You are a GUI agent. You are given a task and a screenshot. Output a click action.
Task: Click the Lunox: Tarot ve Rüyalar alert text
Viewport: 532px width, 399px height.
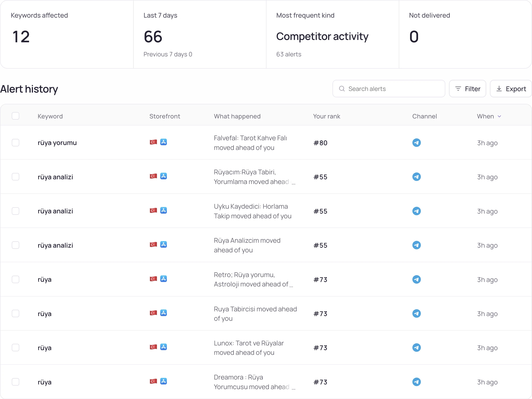click(x=249, y=348)
